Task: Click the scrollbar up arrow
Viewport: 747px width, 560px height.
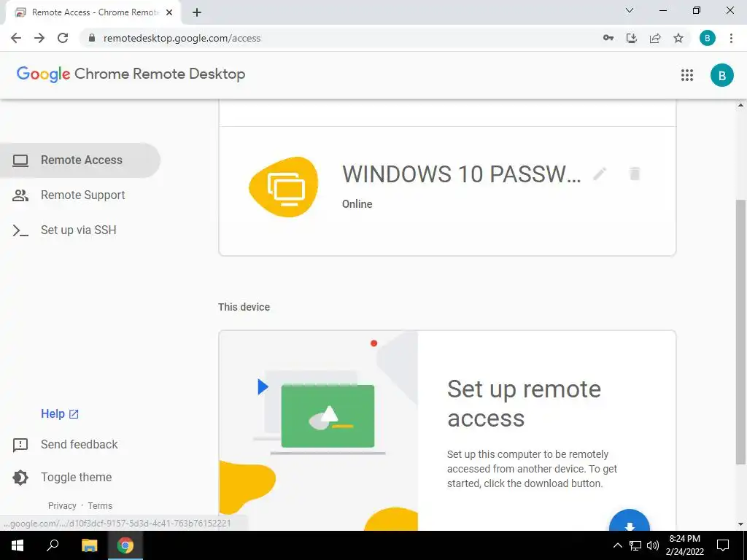Action: pyautogui.click(x=741, y=105)
